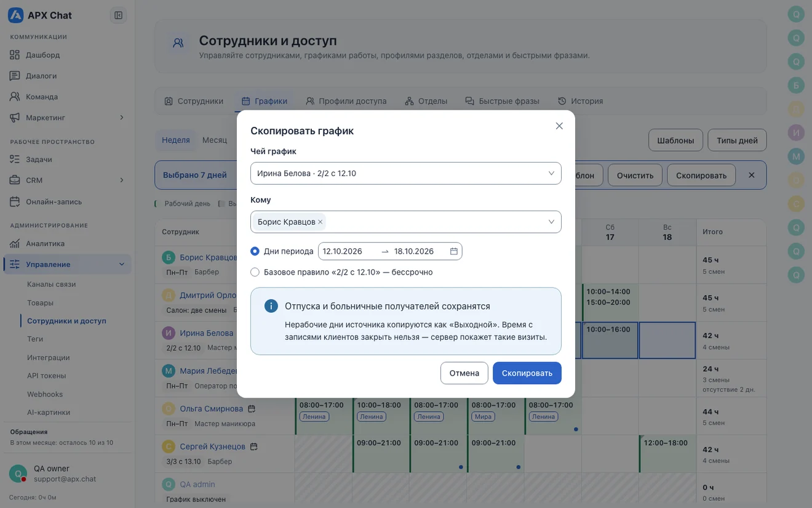Open Отделы tab

(426, 101)
